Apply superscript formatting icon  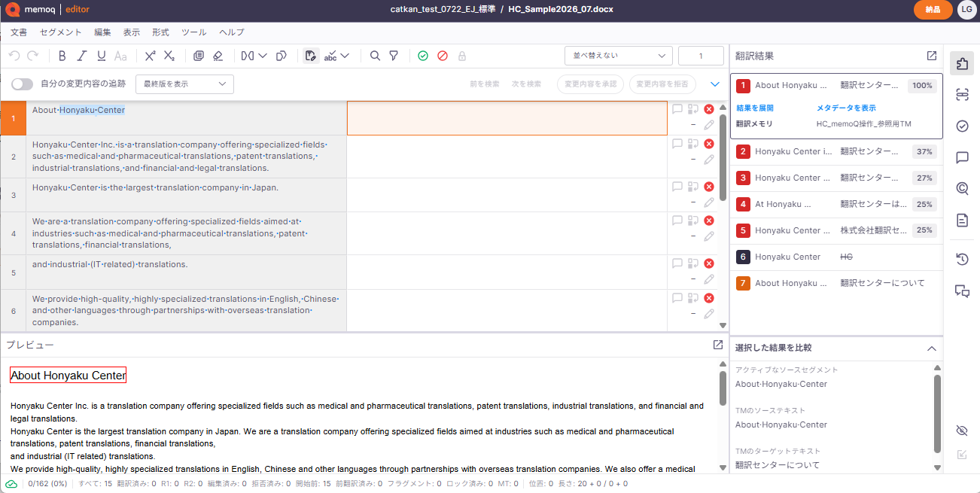[x=150, y=56]
